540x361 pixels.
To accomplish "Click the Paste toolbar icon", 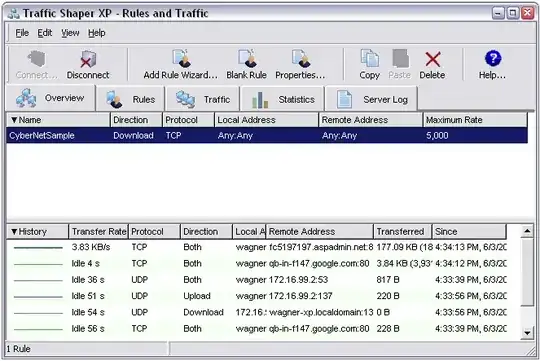I will tap(399, 64).
